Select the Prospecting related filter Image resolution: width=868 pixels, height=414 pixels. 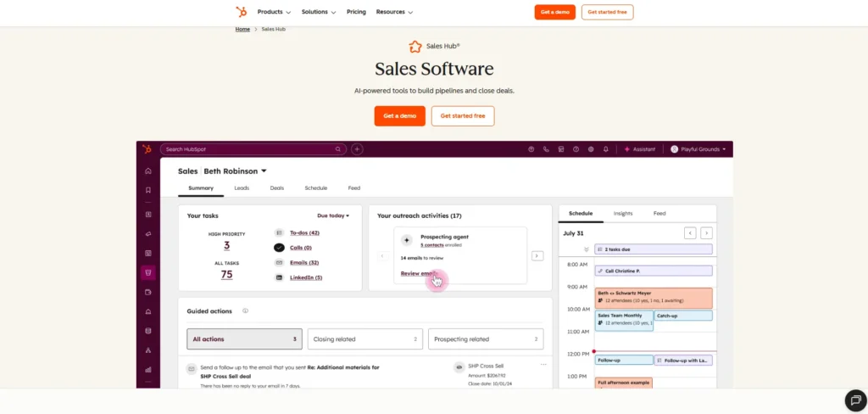pos(486,339)
